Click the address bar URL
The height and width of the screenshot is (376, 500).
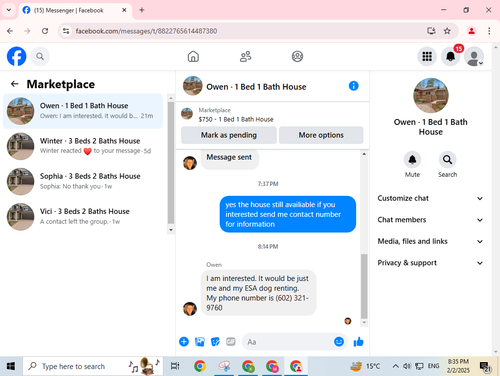[x=146, y=31]
